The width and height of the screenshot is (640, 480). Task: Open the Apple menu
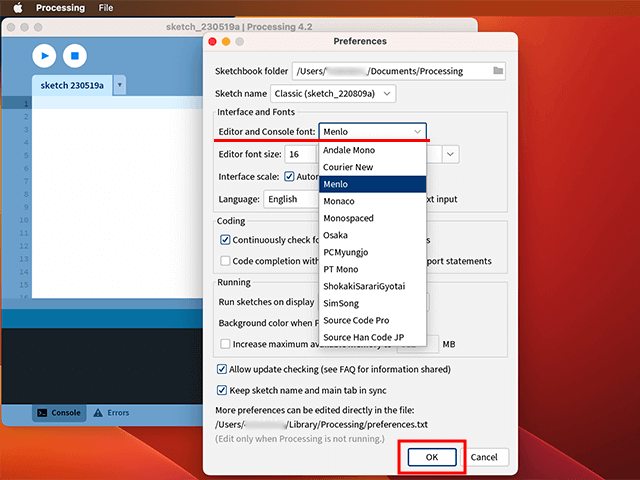click(18, 7)
